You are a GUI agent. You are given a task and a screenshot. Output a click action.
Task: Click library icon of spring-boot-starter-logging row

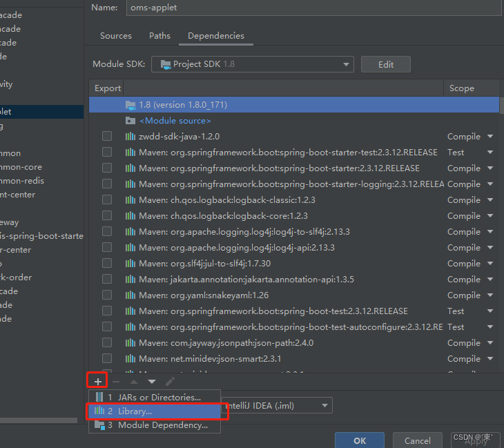point(130,184)
